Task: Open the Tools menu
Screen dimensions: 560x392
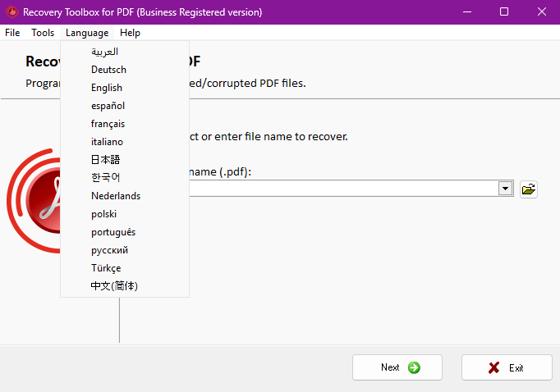Action: [x=43, y=33]
